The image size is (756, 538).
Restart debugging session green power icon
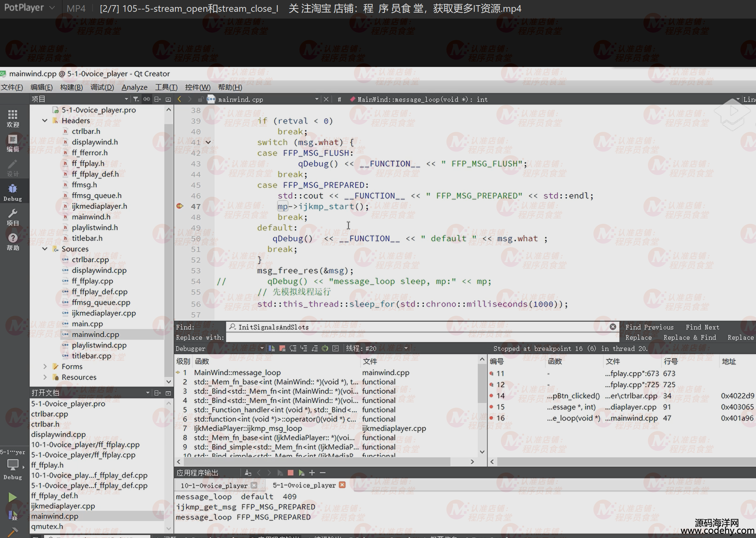[x=325, y=348]
